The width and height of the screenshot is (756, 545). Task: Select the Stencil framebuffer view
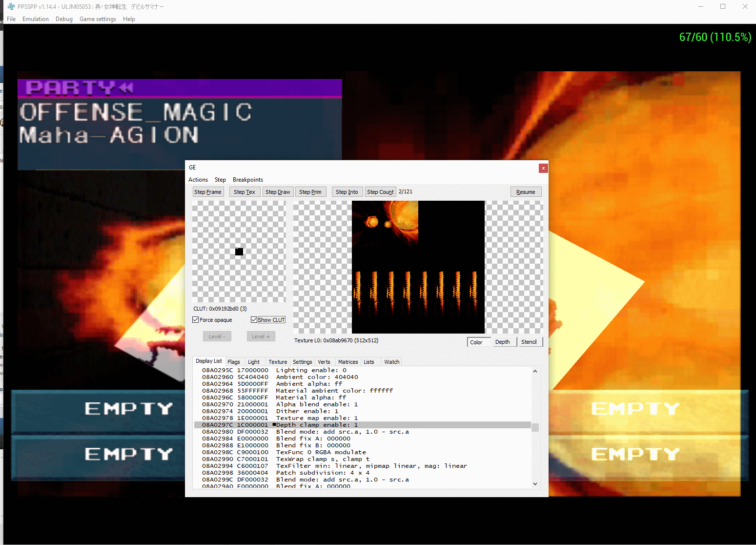click(531, 342)
